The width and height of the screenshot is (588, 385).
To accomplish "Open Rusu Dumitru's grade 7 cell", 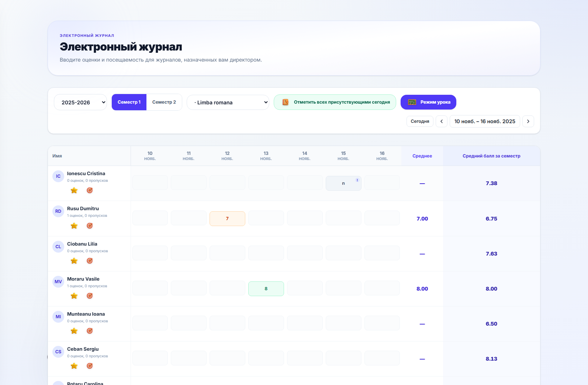I will tap(227, 219).
